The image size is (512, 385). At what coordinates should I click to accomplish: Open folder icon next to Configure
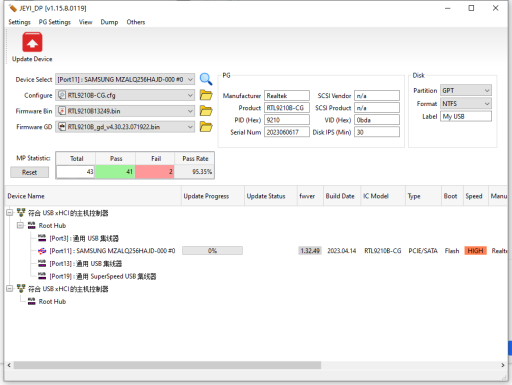tap(206, 95)
